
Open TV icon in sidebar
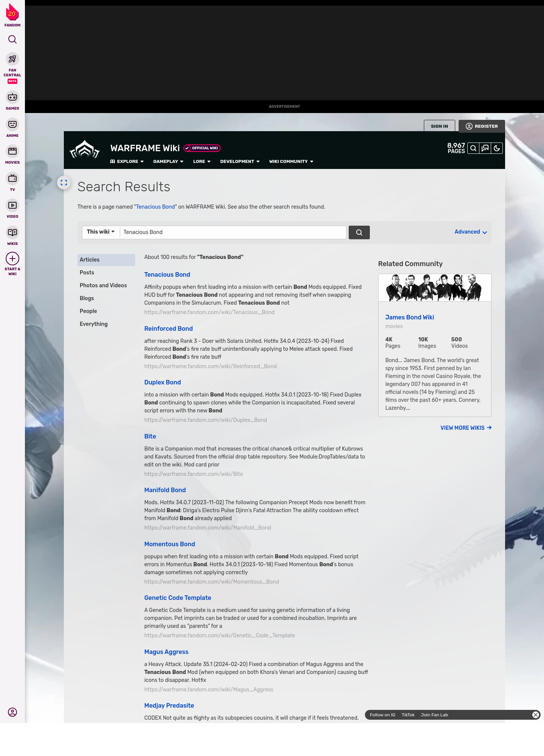[x=12, y=178]
